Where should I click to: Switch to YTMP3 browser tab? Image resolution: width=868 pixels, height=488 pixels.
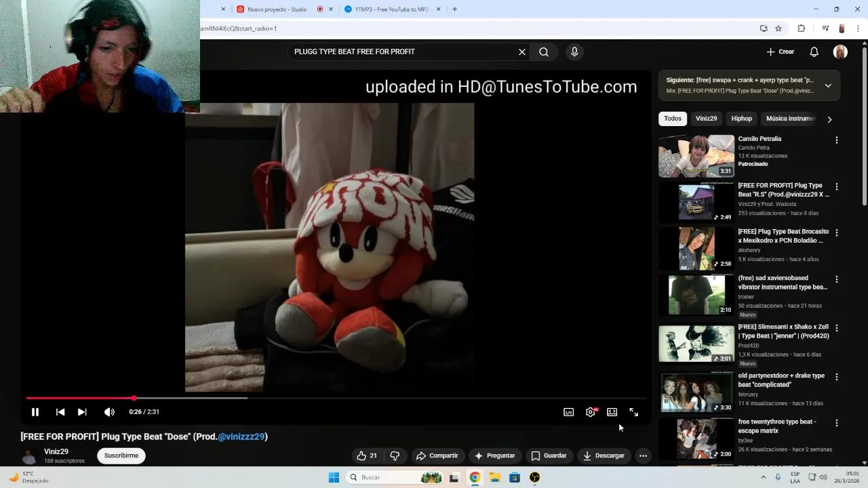391,9
